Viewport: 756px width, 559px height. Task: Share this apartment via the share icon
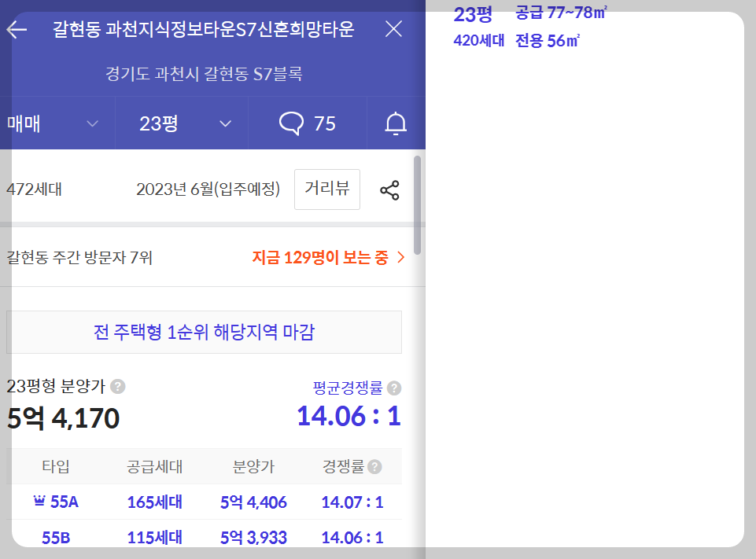[389, 189]
